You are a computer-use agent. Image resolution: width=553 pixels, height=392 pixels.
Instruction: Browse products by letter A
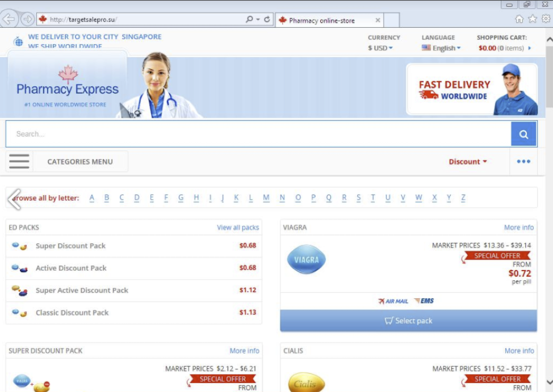(x=92, y=198)
